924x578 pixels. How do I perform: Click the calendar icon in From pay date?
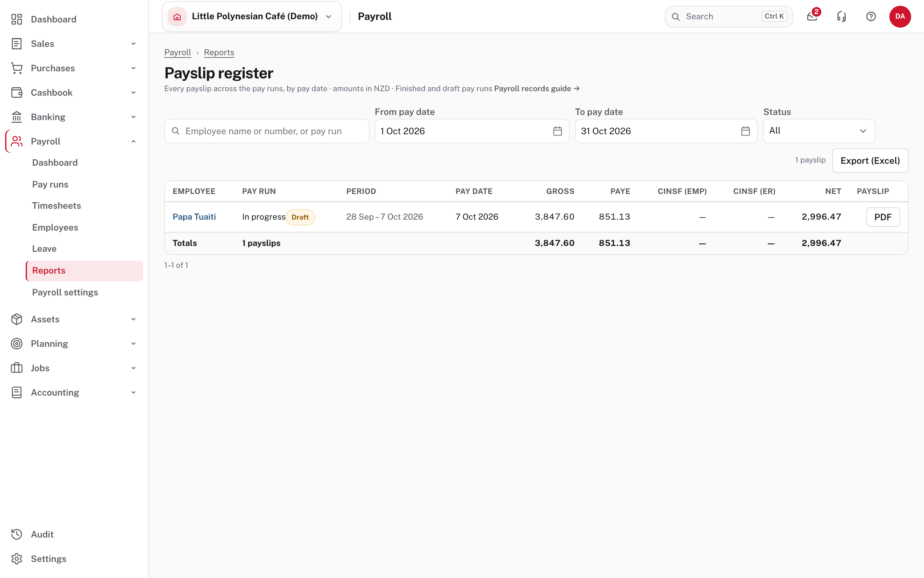pyautogui.click(x=558, y=131)
